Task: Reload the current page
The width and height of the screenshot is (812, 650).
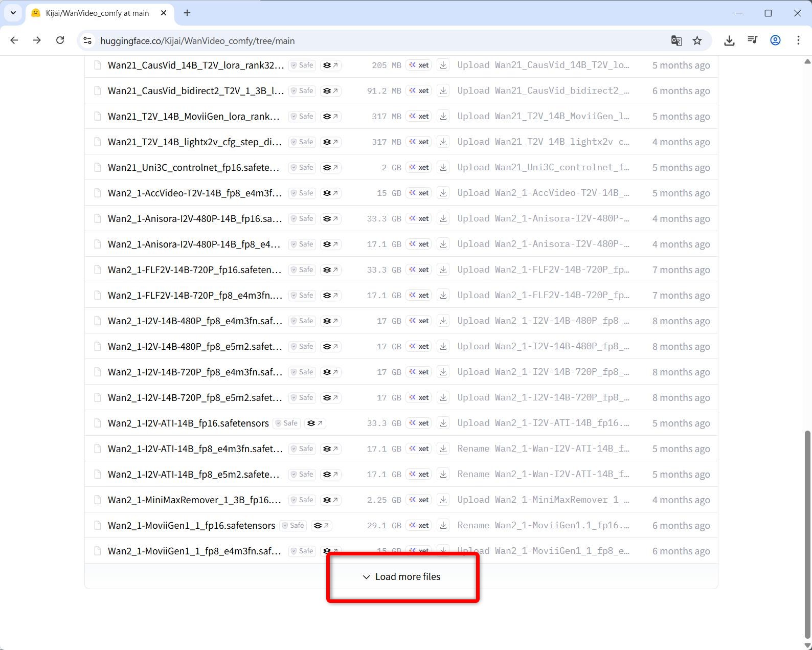Action: 60,41
